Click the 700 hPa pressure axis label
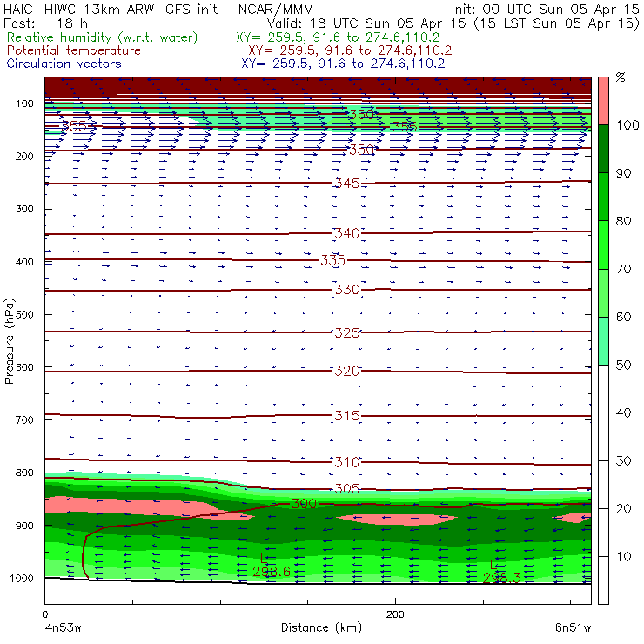Screen dimensions: 644x644 [24, 420]
